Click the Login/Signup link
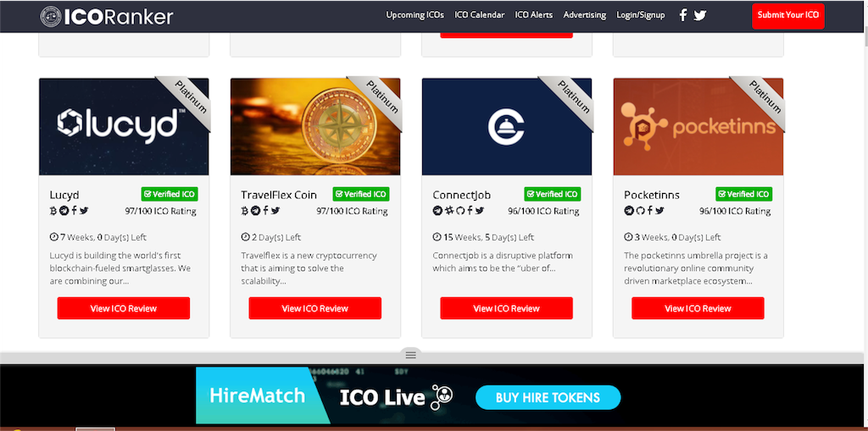 tap(641, 15)
